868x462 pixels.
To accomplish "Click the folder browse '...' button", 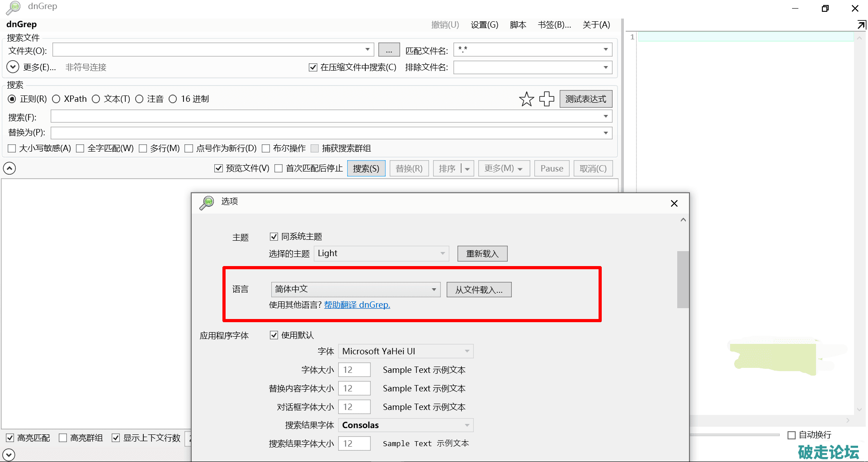I will click(x=389, y=50).
